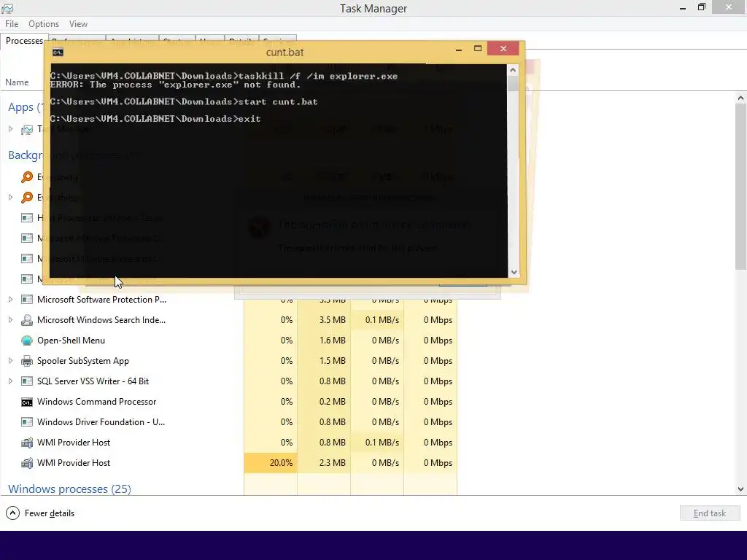747x560 pixels.
Task: Click the Host Process for Windows Tasks icon
Action: [27, 218]
